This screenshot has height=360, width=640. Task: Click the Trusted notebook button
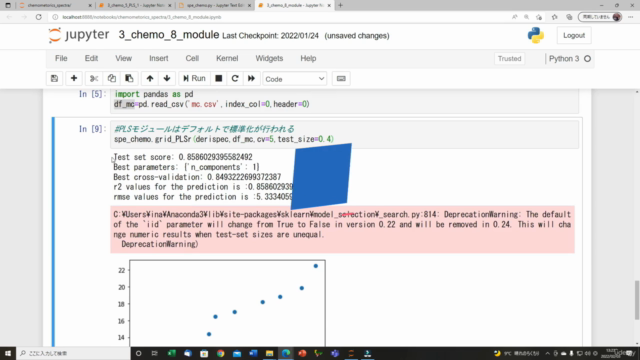coord(509,58)
